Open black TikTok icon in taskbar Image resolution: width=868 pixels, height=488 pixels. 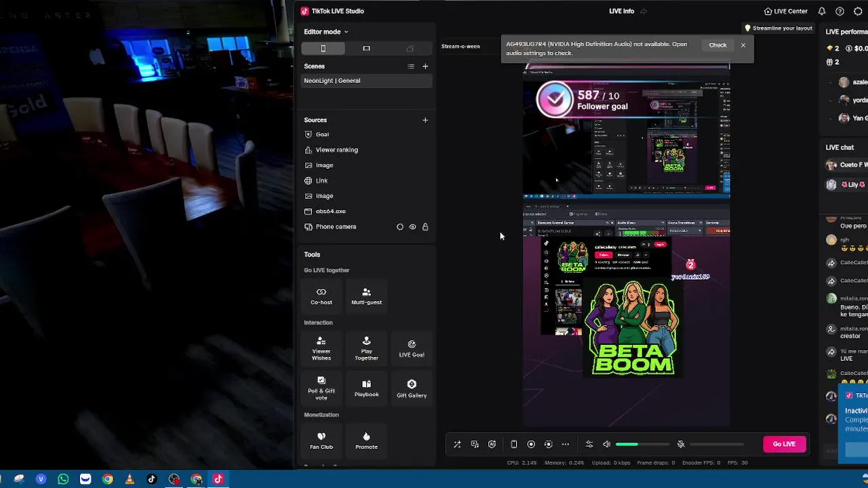152,479
